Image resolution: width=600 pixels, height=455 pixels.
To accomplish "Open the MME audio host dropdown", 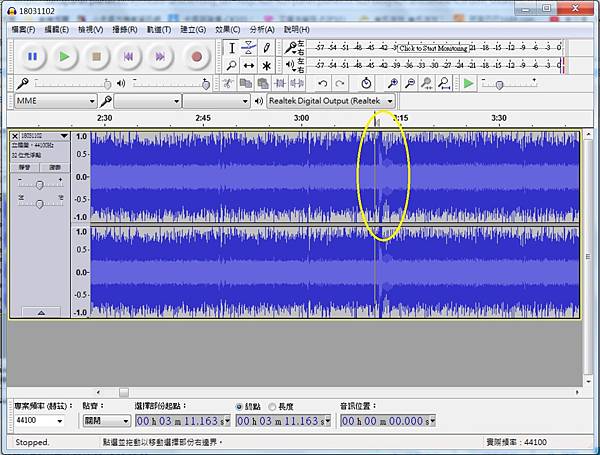I will pyautogui.click(x=91, y=101).
